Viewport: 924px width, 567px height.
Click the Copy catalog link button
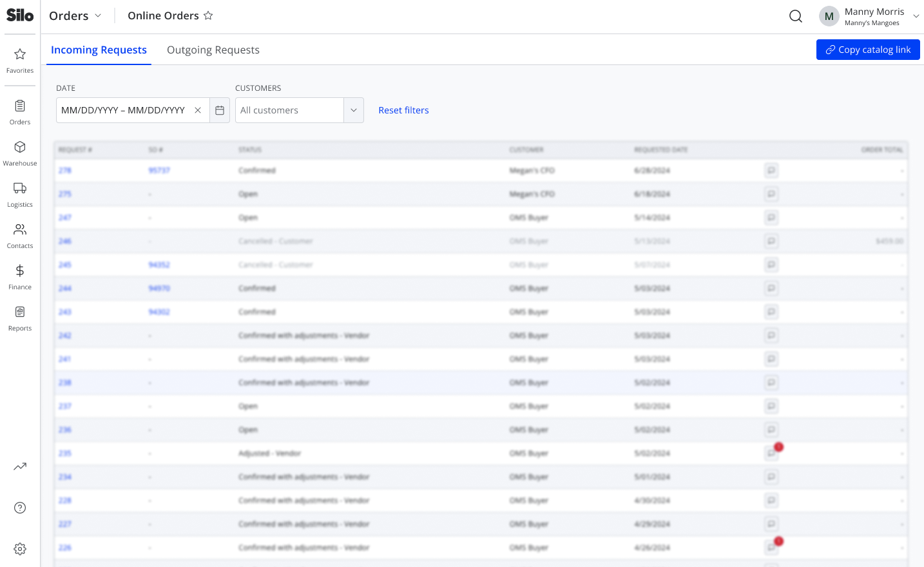pyautogui.click(x=868, y=50)
